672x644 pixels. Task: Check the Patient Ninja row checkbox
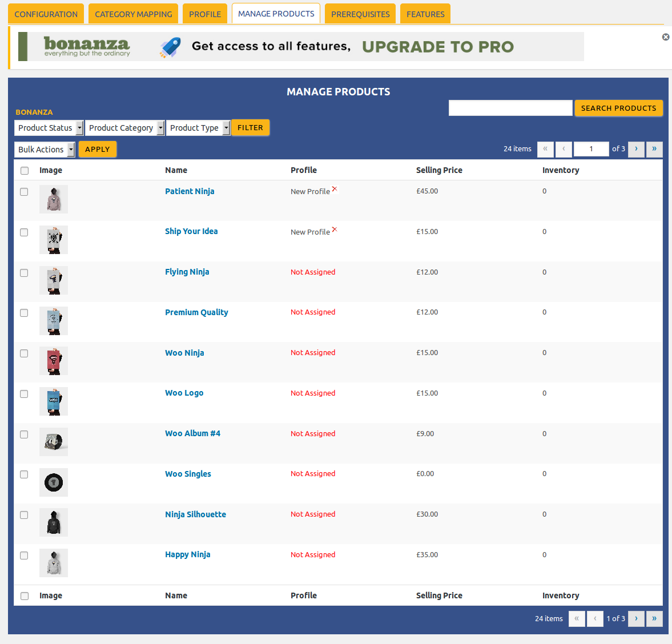pos(24,191)
